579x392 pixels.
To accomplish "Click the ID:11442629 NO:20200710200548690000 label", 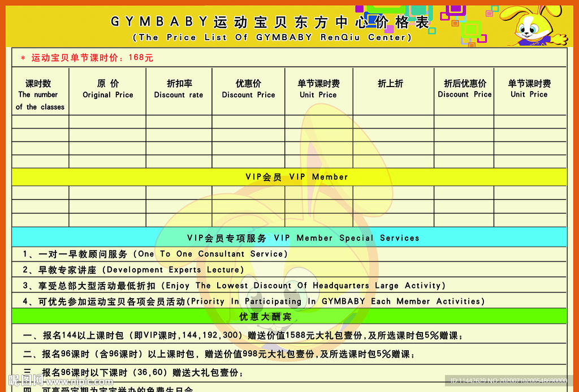I will [x=509, y=381].
